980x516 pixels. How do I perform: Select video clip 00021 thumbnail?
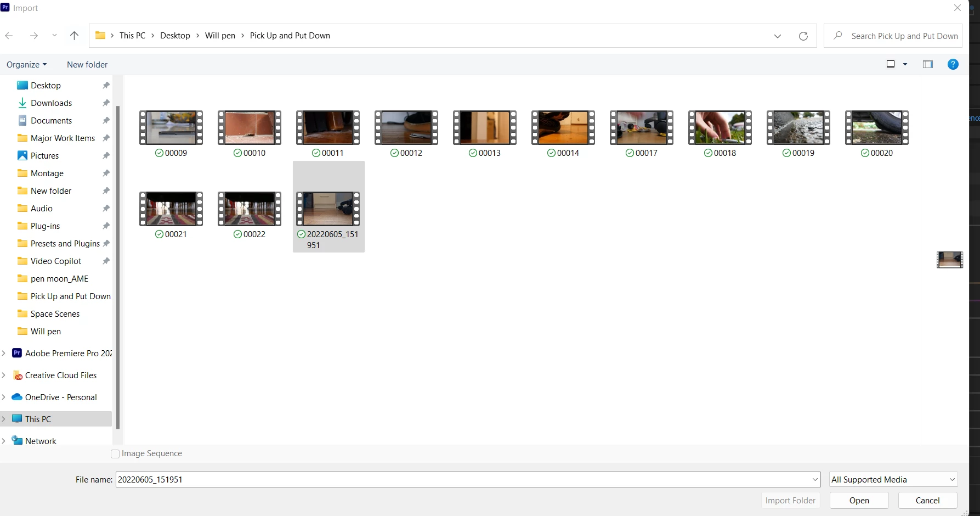(x=171, y=209)
